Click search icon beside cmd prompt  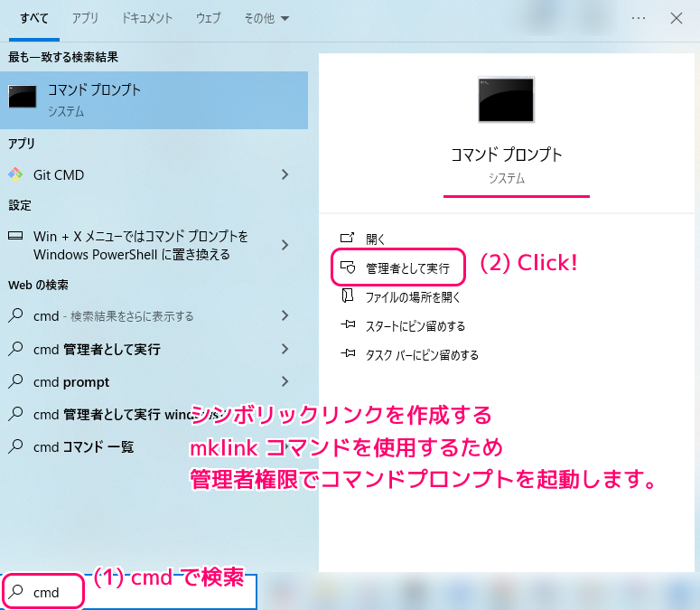pos(15,381)
